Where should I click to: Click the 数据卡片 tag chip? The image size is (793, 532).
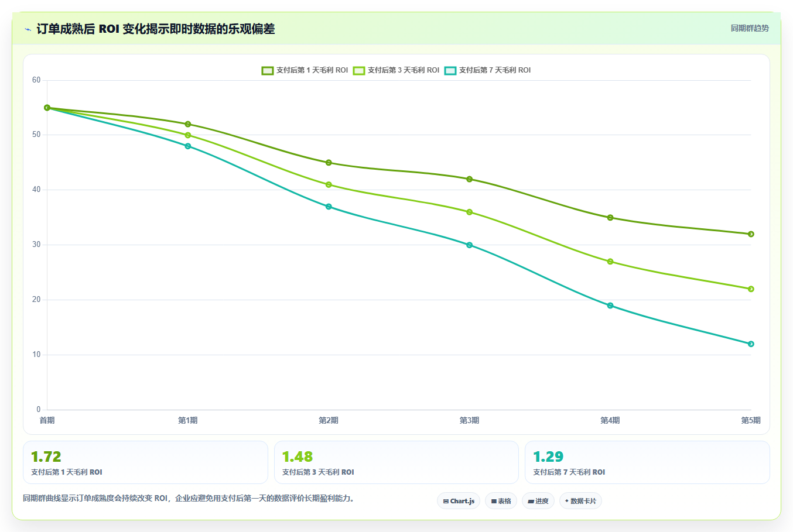580,501
